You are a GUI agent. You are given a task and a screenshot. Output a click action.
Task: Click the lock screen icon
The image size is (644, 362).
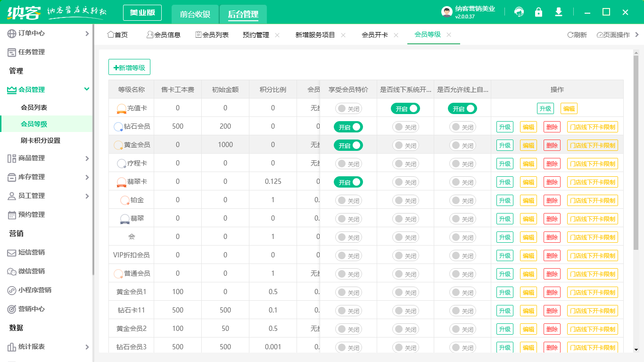538,12
